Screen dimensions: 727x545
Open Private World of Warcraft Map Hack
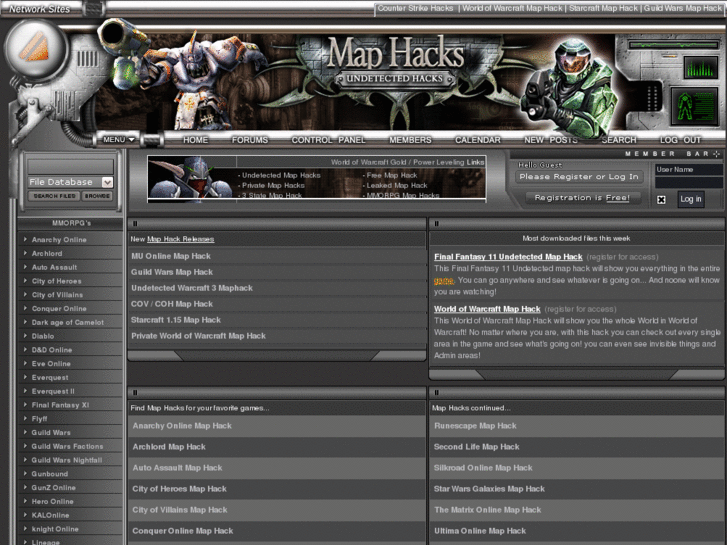click(198, 336)
